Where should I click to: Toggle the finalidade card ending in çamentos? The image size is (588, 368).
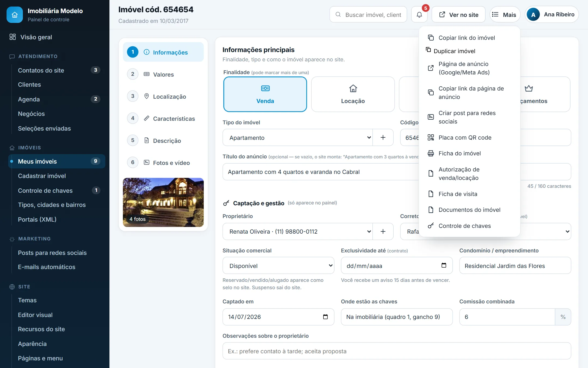[545, 94]
